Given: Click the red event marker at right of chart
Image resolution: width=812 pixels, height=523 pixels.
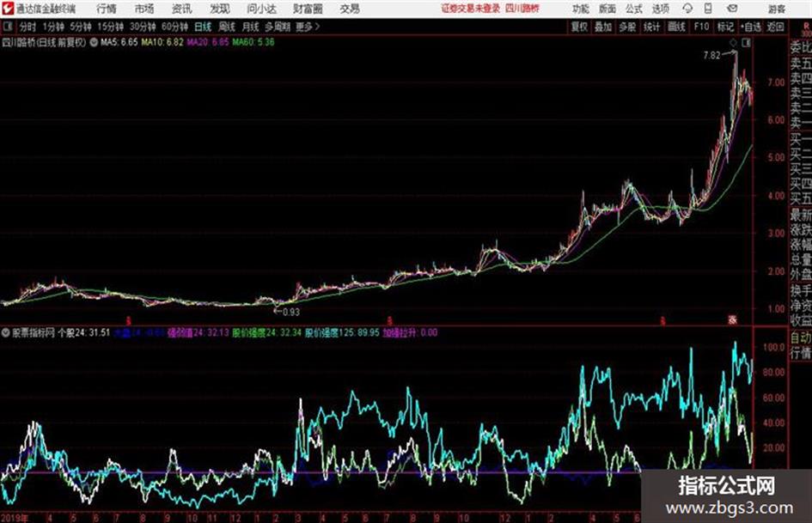Looking at the screenshot, I should click(x=732, y=320).
